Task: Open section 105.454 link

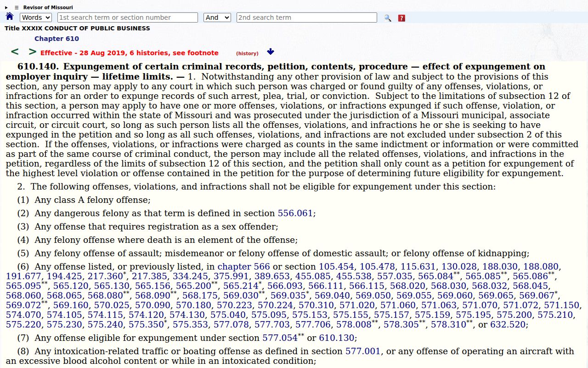Action: coord(336,267)
